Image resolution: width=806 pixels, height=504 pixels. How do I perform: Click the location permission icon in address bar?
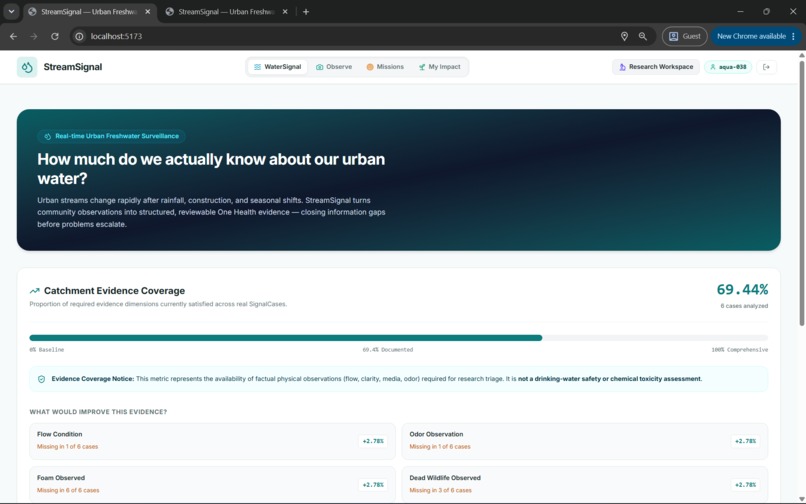click(624, 36)
